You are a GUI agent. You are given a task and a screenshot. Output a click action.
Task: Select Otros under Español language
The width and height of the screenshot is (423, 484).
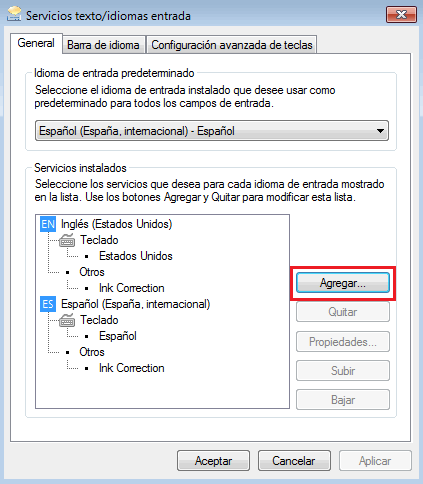click(92, 352)
